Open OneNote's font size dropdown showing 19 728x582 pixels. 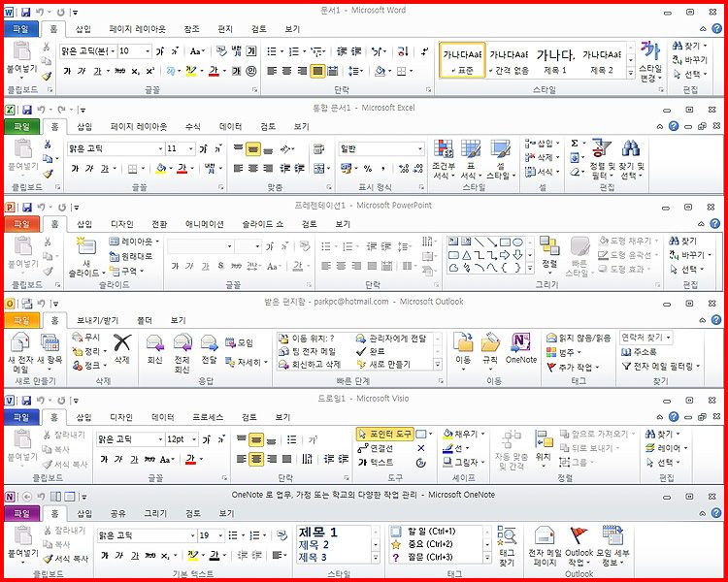(x=220, y=535)
